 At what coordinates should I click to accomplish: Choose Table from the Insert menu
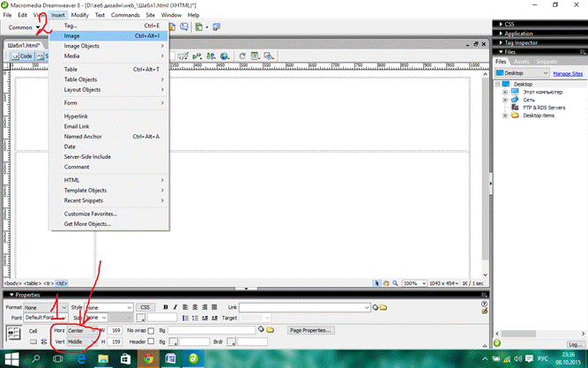(x=109, y=69)
